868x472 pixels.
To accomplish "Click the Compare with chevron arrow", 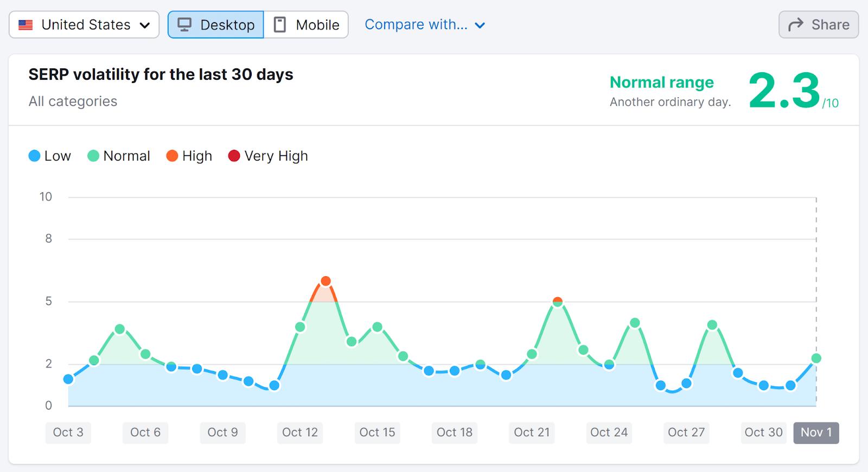I will 480,25.
